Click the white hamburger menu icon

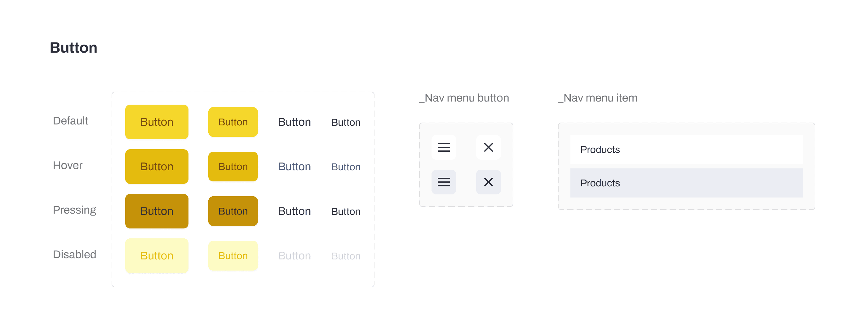[x=444, y=147]
